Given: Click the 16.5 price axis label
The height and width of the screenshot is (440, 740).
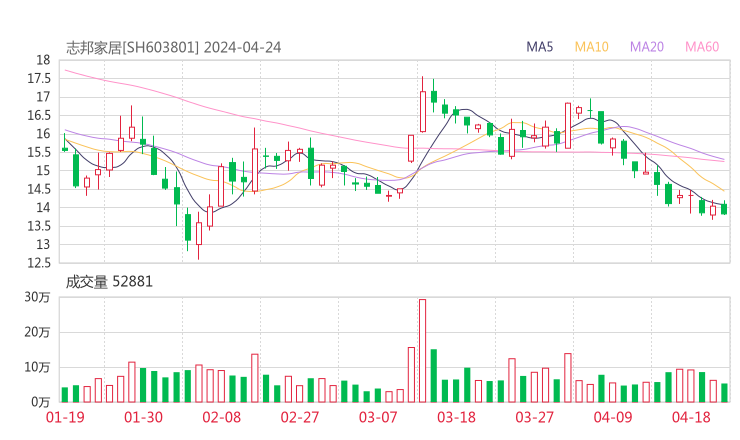Looking at the screenshot, I should [x=39, y=115].
